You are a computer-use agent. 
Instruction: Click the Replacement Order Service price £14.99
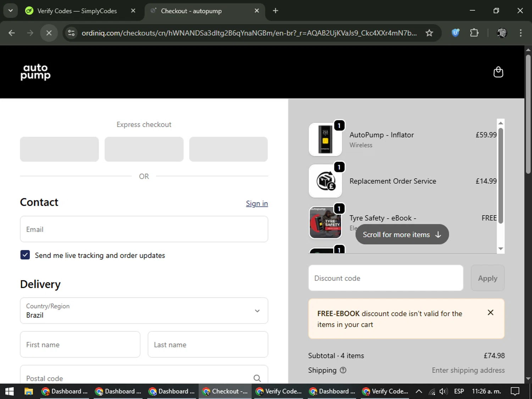point(486,181)
